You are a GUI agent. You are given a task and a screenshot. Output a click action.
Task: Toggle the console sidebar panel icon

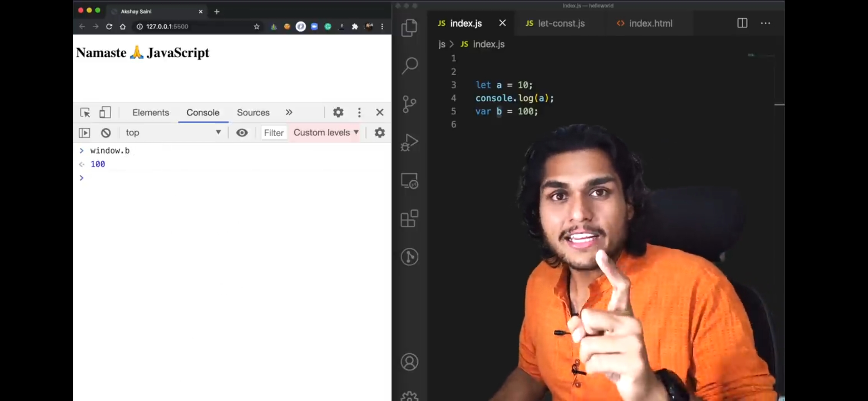click(x=85, y=133)
